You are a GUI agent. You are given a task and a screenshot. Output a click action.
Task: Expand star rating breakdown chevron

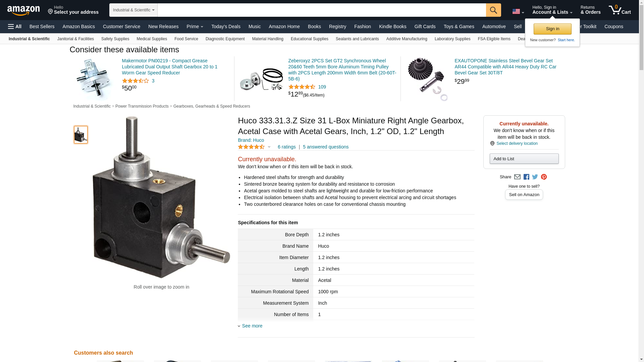pyautogui.click(x=269, y=147)
